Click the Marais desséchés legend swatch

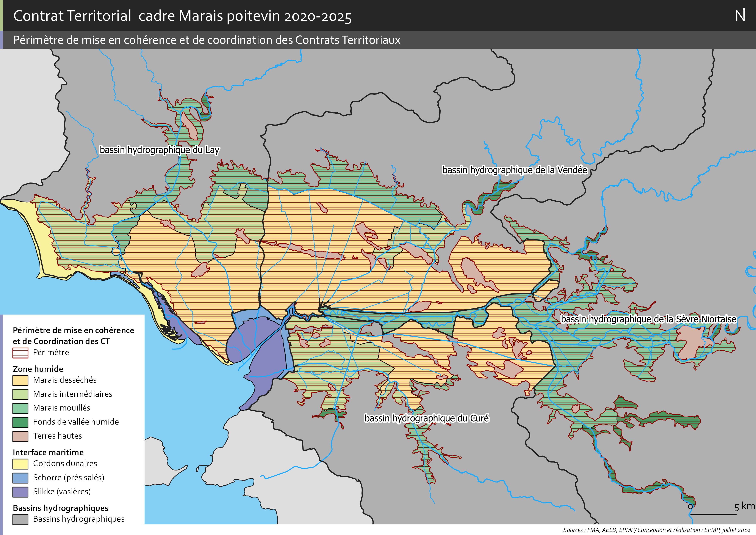20,380
